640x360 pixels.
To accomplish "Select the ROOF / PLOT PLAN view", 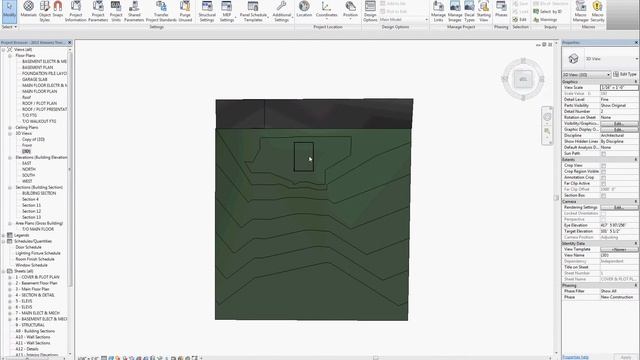I will tap(40, 103).
